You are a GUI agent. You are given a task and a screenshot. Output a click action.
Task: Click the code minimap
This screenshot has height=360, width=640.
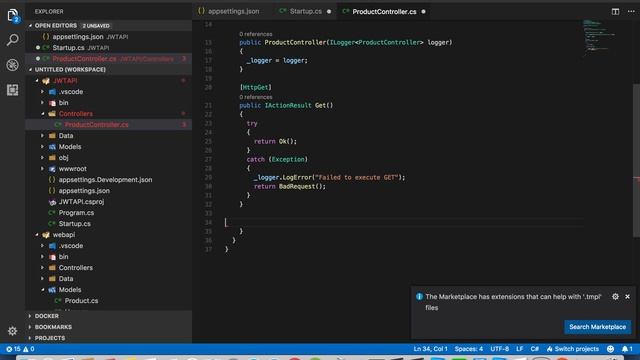pyautogui.click(x=599, y=37)
